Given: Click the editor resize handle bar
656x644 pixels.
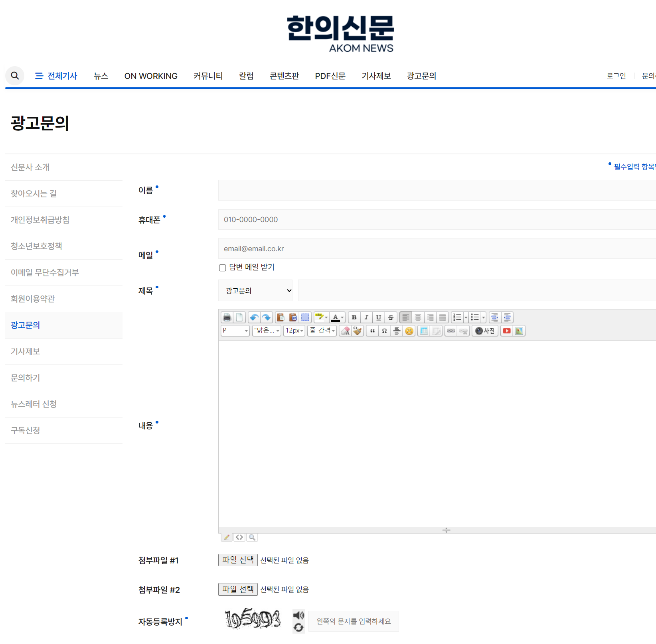Looking at the screenshot, I should click(x=437, y=530).
